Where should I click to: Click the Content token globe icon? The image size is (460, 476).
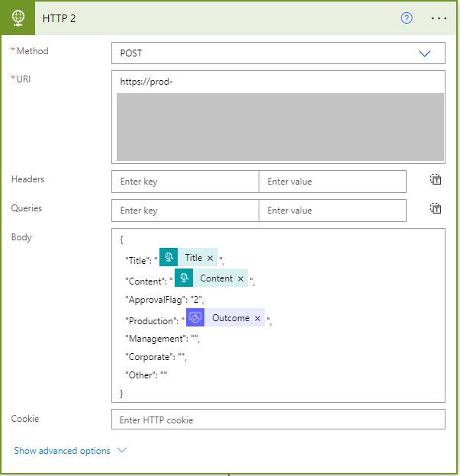(x=184, y=278)
